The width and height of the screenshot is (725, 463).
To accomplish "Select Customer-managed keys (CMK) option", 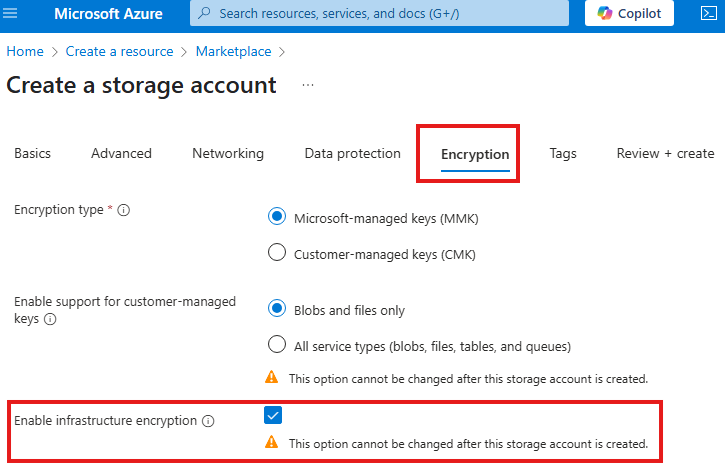I will coord(277,253).
